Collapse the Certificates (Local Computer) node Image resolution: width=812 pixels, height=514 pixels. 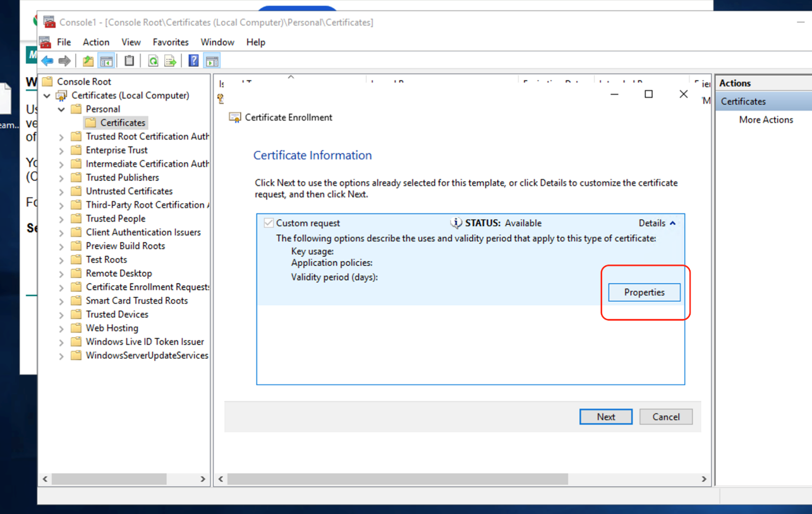47,95
